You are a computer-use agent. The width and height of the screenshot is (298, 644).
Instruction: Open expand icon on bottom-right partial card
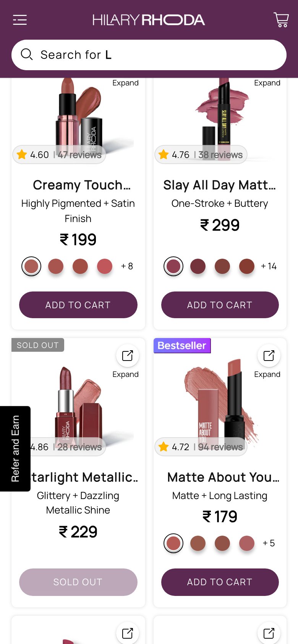tap(269, 633)
